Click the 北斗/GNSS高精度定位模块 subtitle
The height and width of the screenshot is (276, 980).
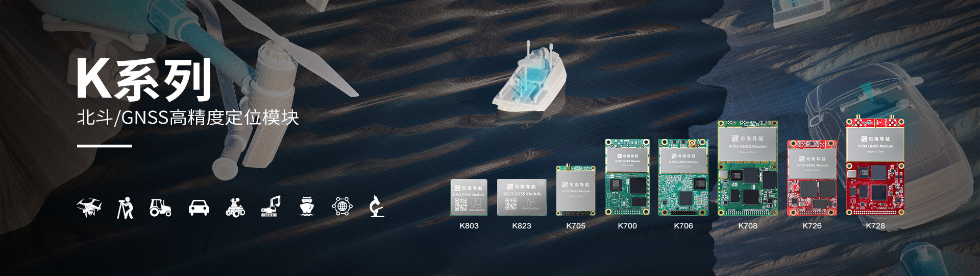[188, 118]
